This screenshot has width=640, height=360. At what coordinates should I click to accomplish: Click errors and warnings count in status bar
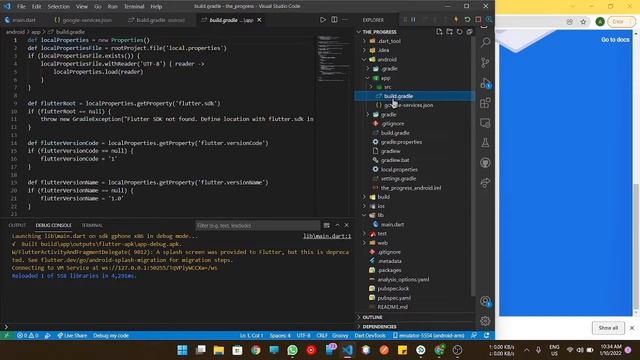pos(27,336)
